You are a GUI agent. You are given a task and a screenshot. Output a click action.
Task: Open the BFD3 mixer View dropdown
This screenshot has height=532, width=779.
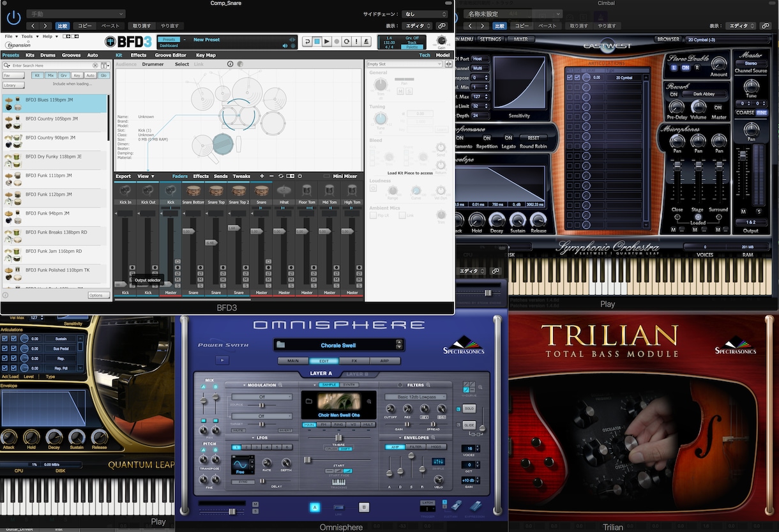click(x=145, y=176)
